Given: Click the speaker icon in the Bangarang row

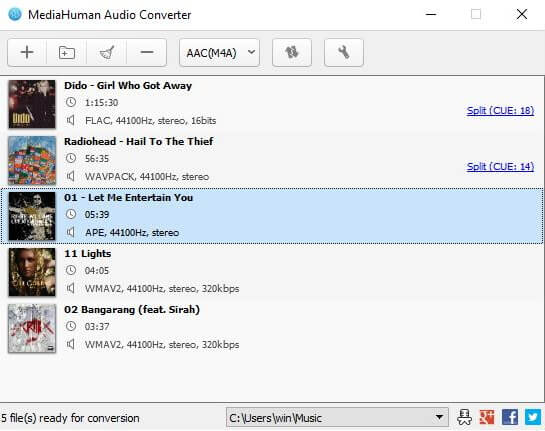Looking at the screenshot, I should [x=71, y=344].
